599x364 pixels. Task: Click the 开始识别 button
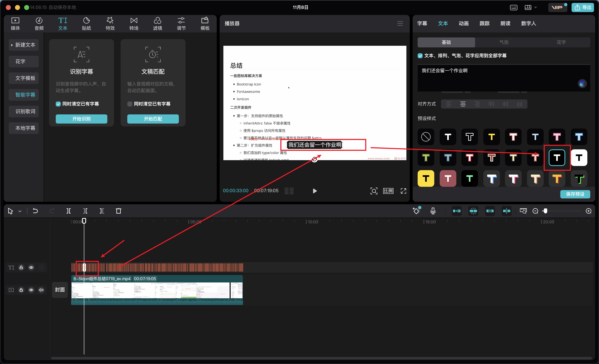[82, 119]
